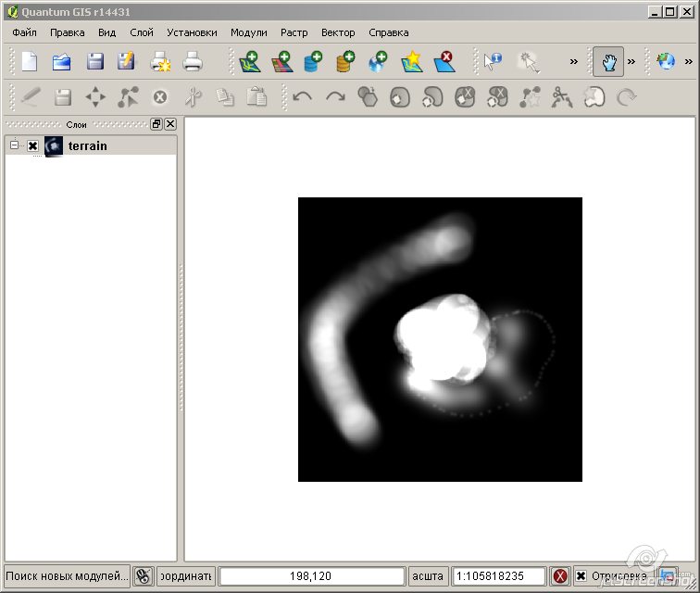Create new shapefile layer star icon
Screen dimensions: 700x593
412,61
